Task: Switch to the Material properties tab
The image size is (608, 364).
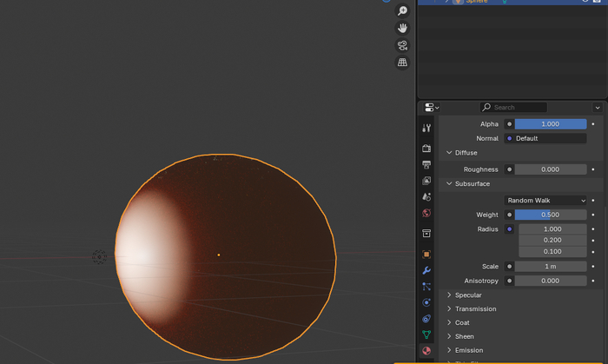Action: [x=426, y=351]
